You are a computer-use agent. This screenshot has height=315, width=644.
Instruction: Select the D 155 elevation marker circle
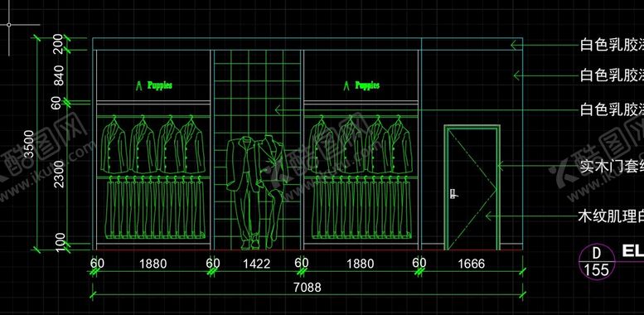[597, 261]
